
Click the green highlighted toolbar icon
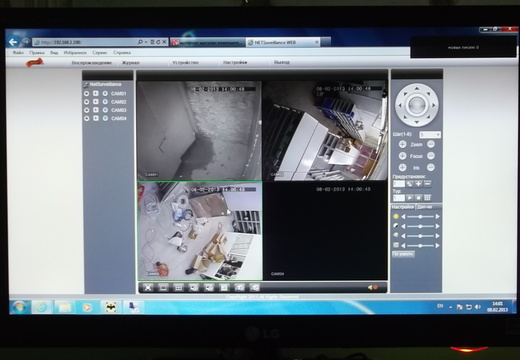[224, 287]
